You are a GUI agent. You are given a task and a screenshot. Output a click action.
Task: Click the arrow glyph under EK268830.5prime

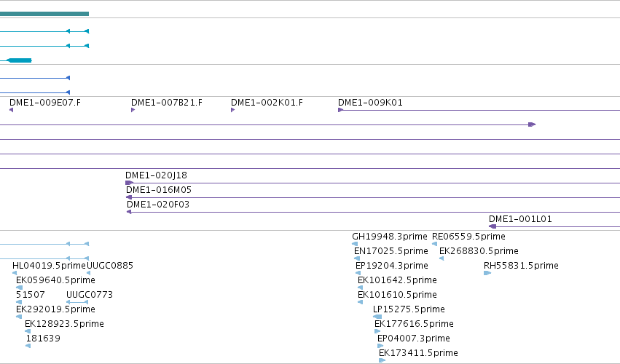(442, 258)
